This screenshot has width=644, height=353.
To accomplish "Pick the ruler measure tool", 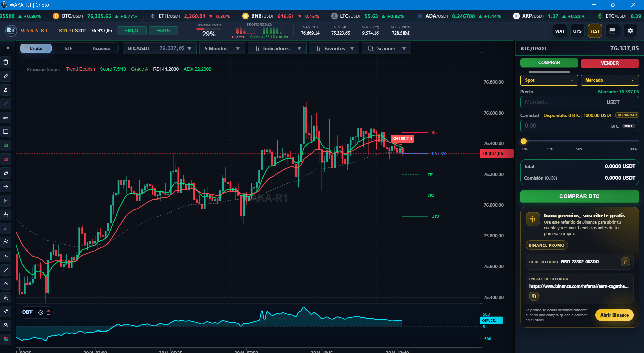I will click(x=6, y=118).
